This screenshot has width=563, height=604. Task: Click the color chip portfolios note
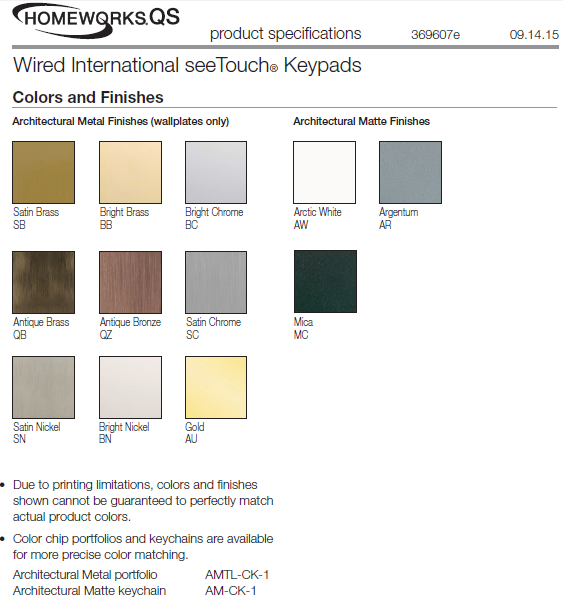[x=143, y=547]
